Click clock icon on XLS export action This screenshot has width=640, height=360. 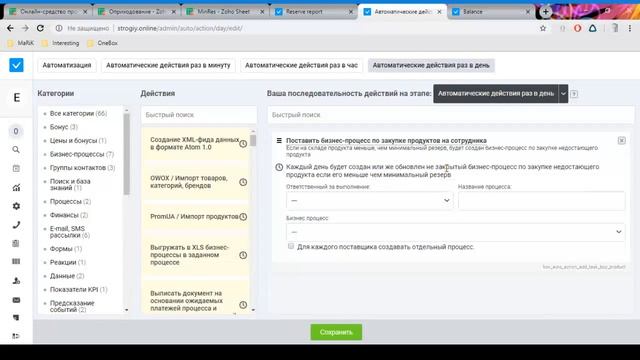click(243, 255)
